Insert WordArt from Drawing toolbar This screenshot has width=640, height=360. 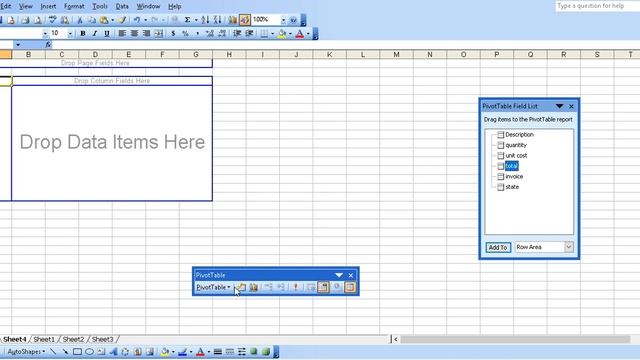(113, 351)
